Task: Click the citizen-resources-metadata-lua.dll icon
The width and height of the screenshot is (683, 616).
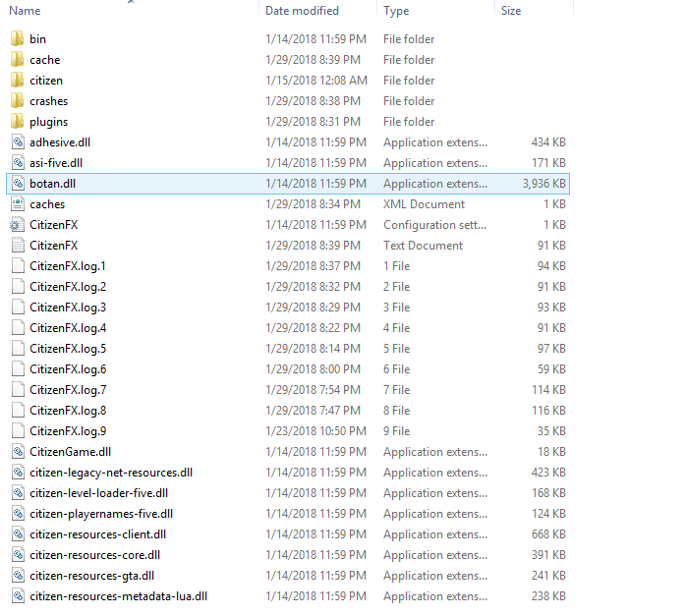Action: coord(18,596)
